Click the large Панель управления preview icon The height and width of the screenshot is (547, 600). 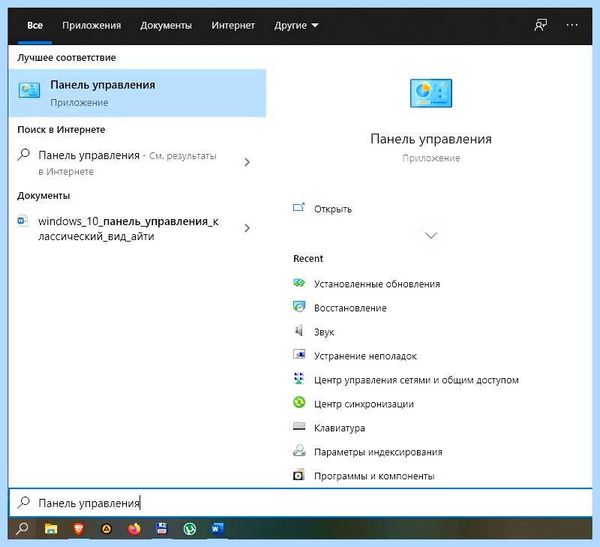[431, 93]
